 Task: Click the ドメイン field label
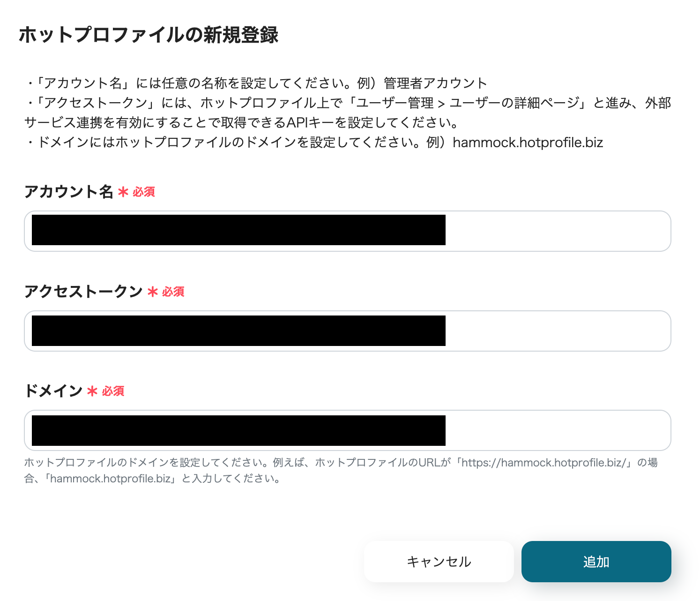pyautogui.click(x=53, y=391)
